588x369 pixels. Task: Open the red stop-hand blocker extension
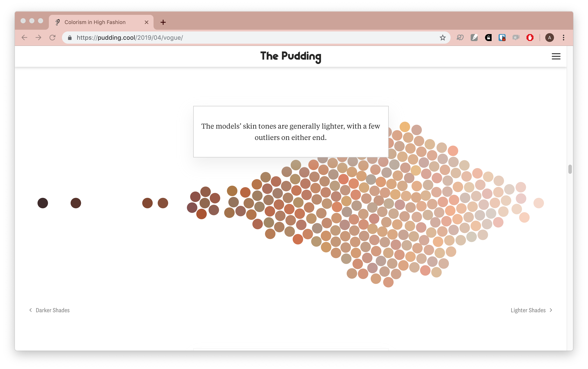point(530,38)
